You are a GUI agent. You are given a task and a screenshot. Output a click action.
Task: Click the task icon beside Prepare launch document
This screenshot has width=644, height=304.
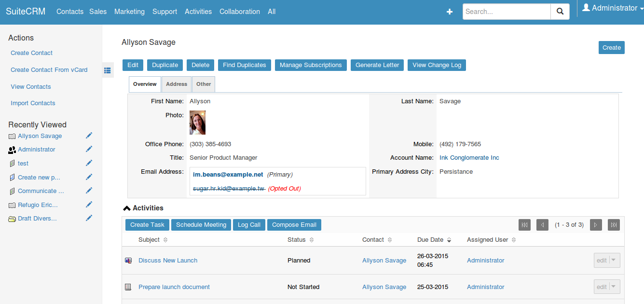tap(128, 287)
